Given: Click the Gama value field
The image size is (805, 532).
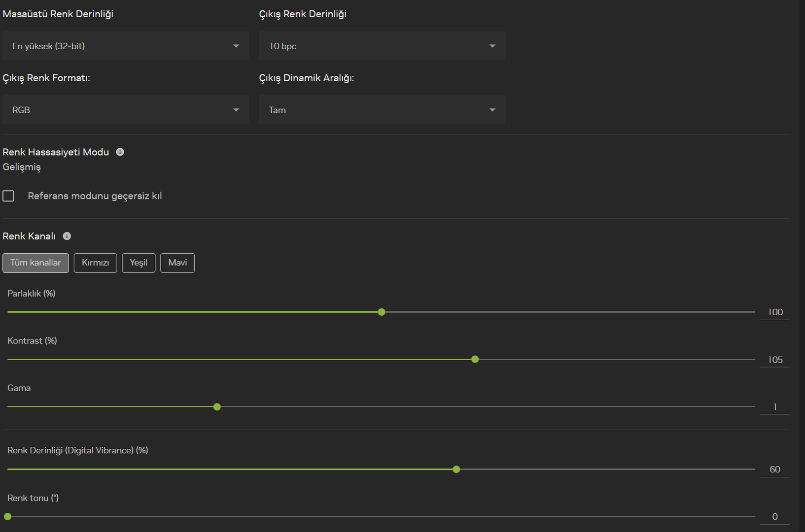Looking at the screenshot, I should pos(775,407).
